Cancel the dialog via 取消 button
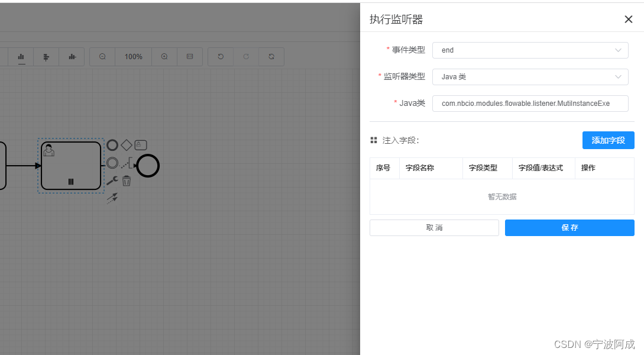The height and width of the screenshot is (355, 644). click(x=434, y=228)
